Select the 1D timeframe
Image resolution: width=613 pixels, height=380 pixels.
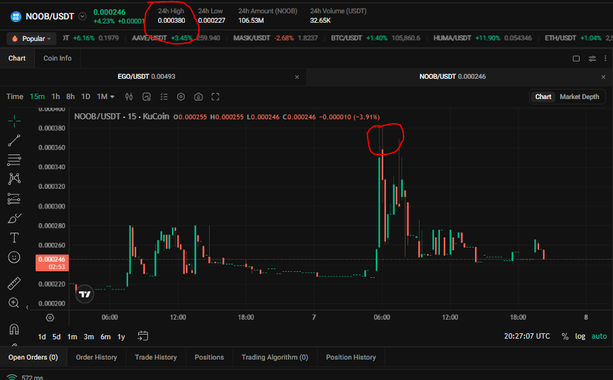point(86,97)
